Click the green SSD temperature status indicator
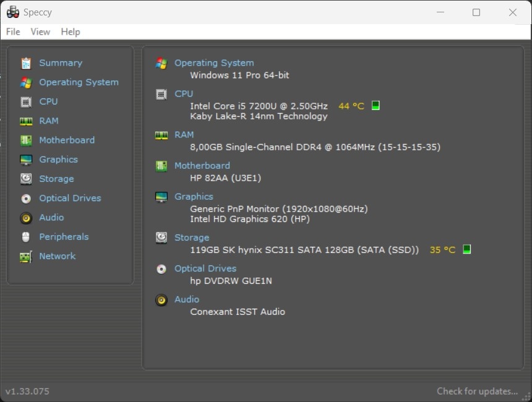The height and width of the screenshot is (402, 532). click(x=467, y=249)
